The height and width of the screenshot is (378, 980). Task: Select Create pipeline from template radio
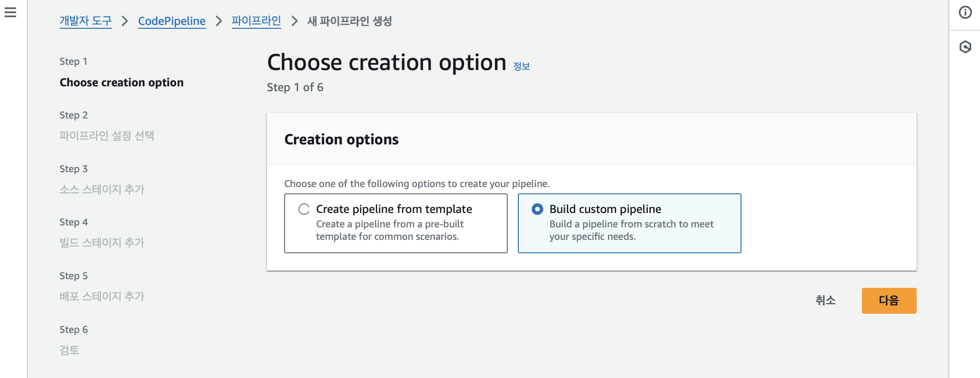pos(304,209)
